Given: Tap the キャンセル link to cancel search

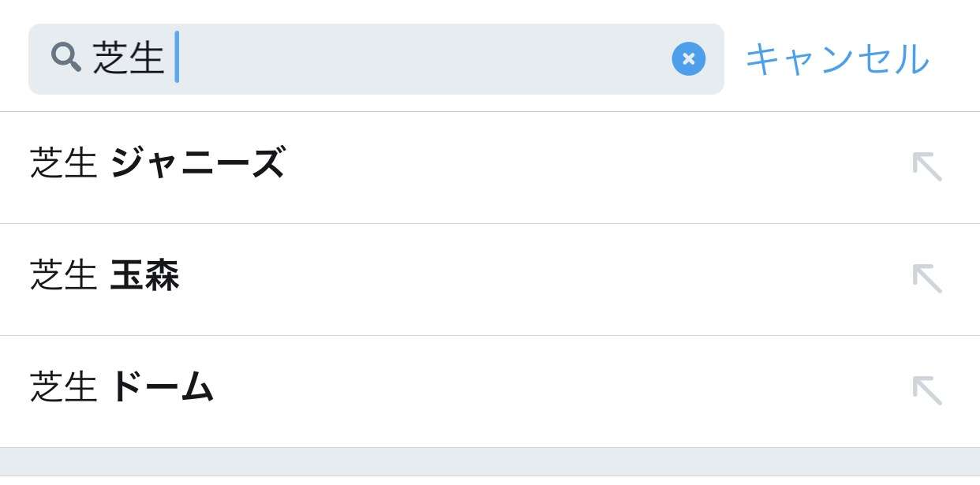Looking at the screenshot, I should coord(837,60).
